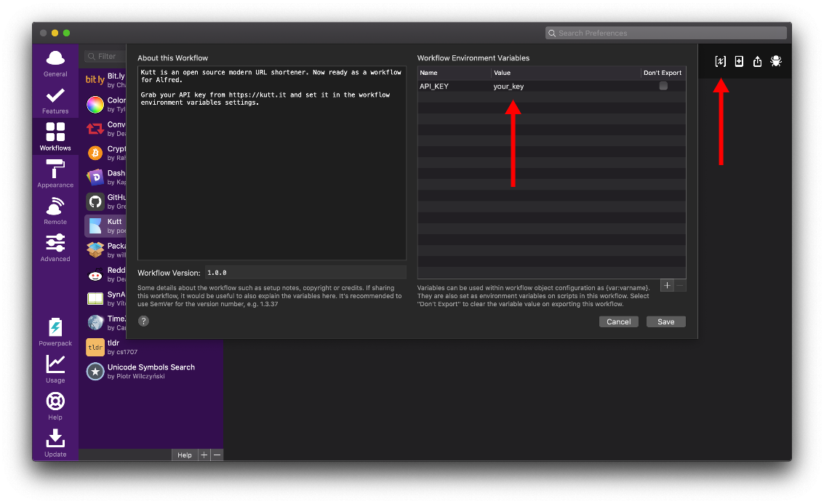Open the Usage statistics section
The image size is (824, 504).
[55, 369]
